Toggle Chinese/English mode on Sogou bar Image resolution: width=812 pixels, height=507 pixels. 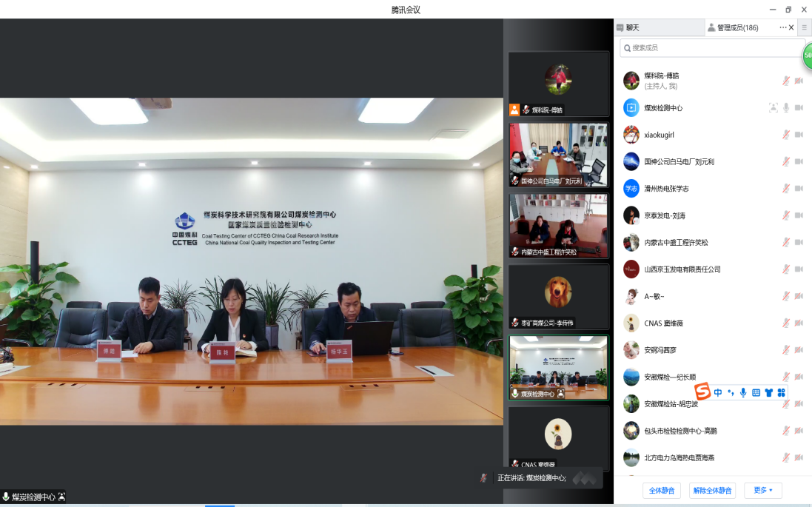point(718,392)
